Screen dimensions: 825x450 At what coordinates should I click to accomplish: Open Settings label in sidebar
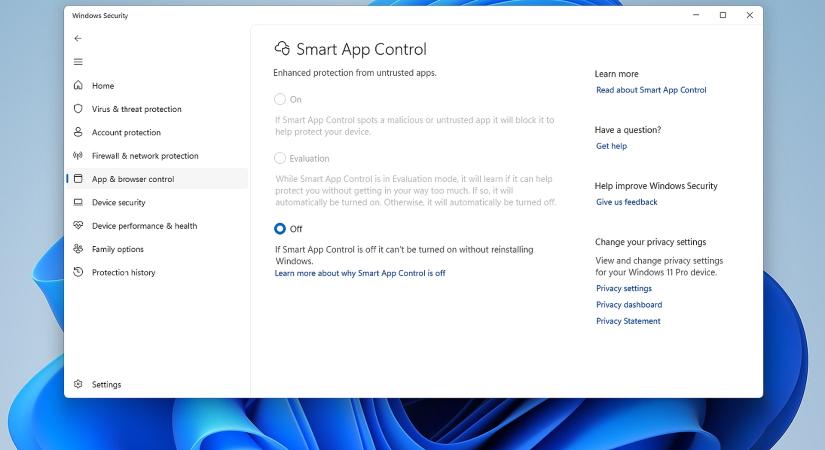pos(106,385)
